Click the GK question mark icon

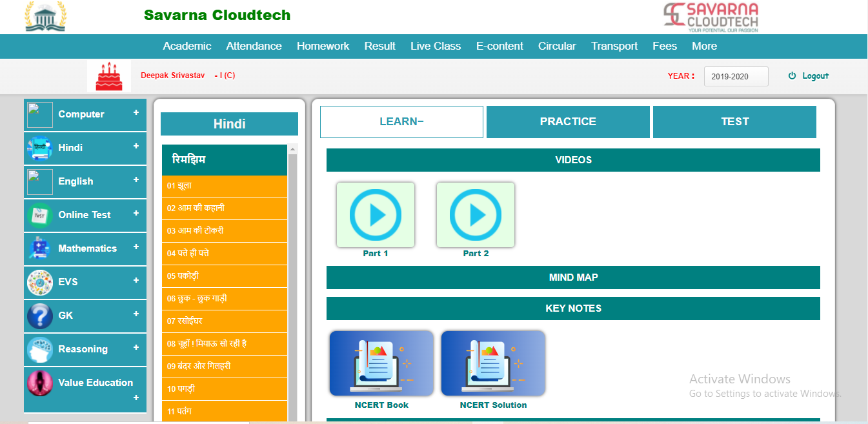[x=40, y=316]
